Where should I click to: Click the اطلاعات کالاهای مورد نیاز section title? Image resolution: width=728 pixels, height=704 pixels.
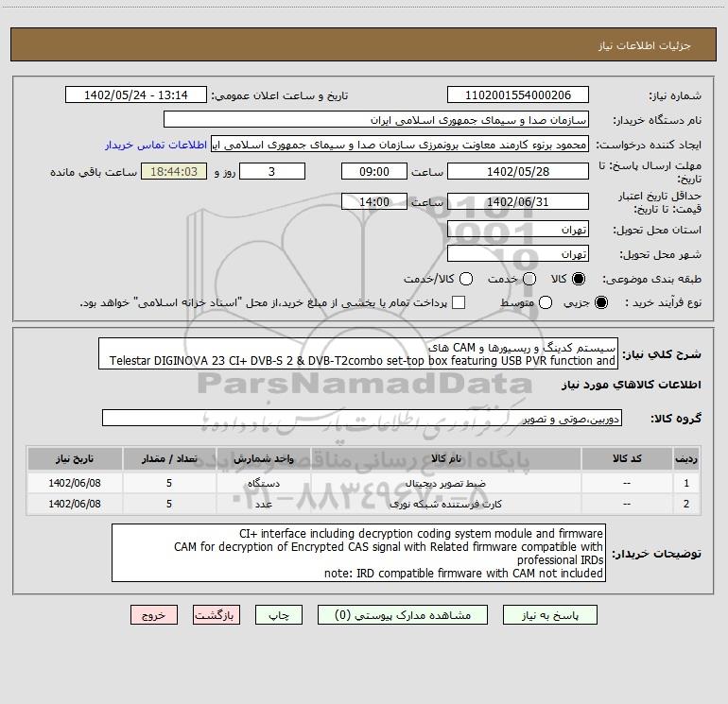631,385
